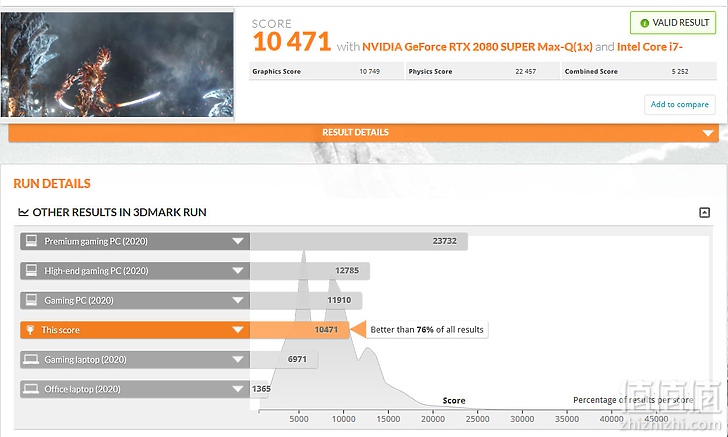728x437 pixels.
Task: Click the 20000 axis label on chart
Action: pyautogui.click(x=433, y=419)
